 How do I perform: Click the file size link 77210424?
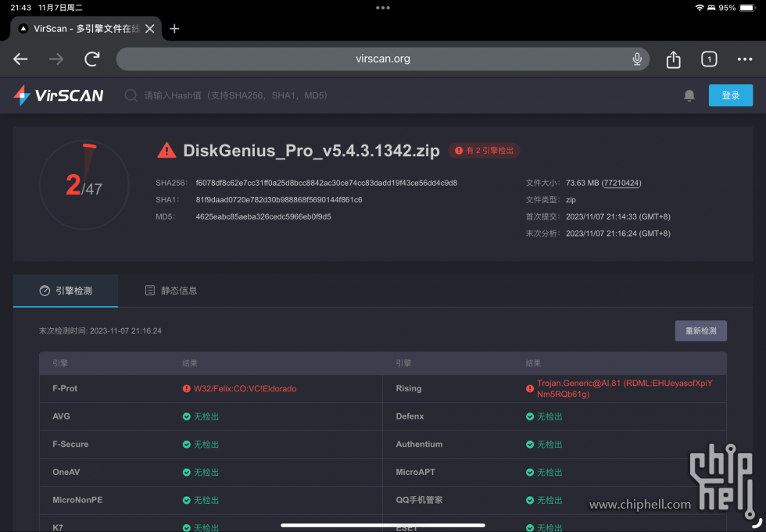pos(621,183)
